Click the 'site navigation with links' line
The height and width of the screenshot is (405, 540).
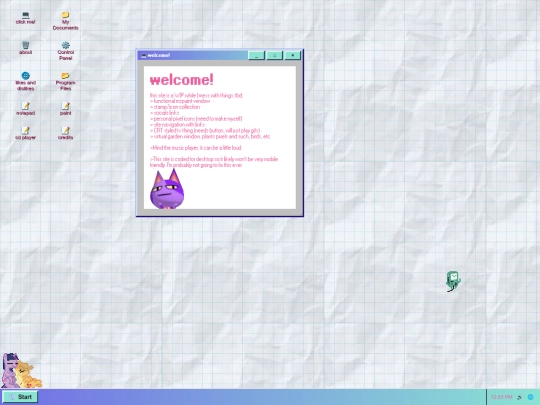coord(177,125)
